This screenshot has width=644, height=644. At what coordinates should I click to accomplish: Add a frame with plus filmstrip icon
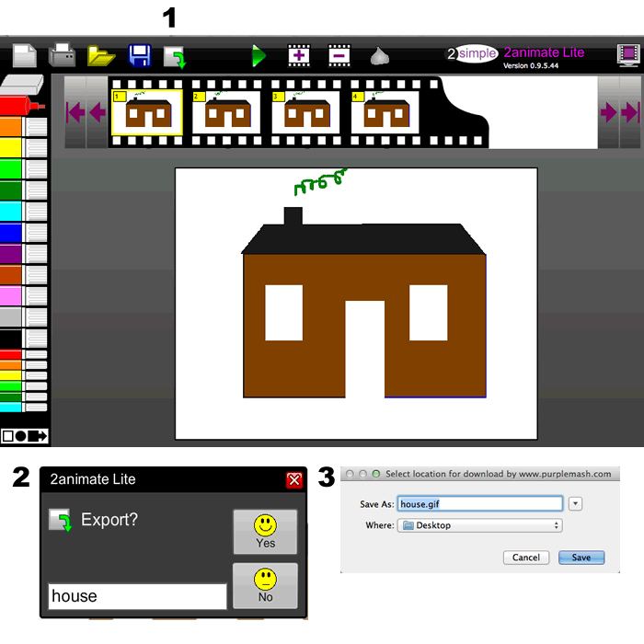click(x=299, y=55)
